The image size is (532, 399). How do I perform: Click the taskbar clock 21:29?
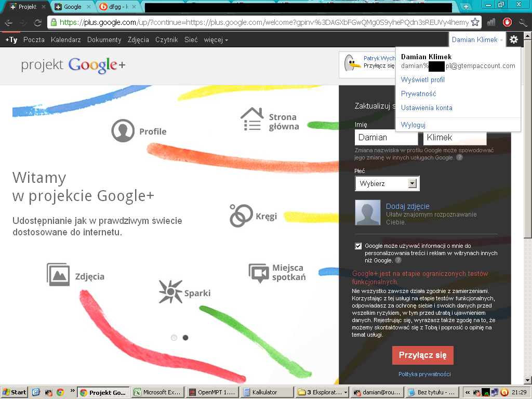point(519,392)
